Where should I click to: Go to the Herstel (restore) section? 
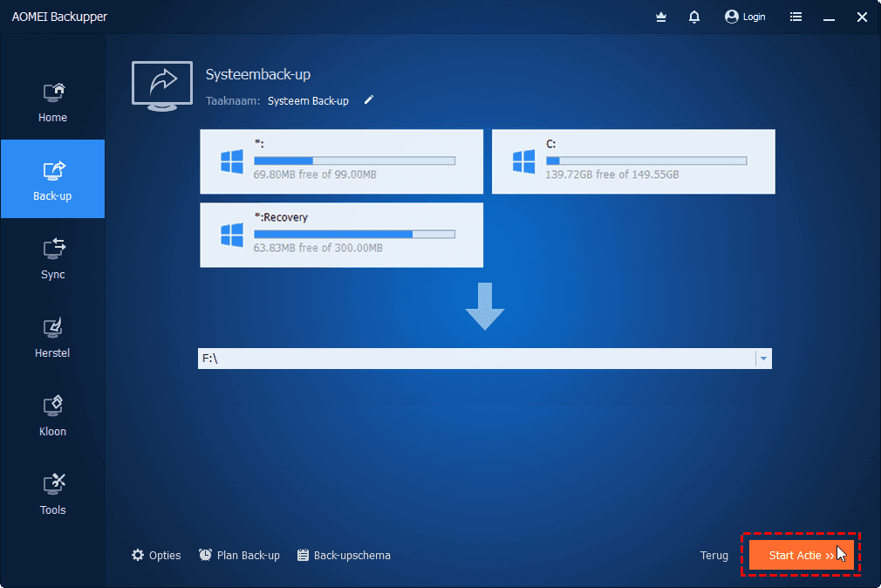tap(52, 337)
